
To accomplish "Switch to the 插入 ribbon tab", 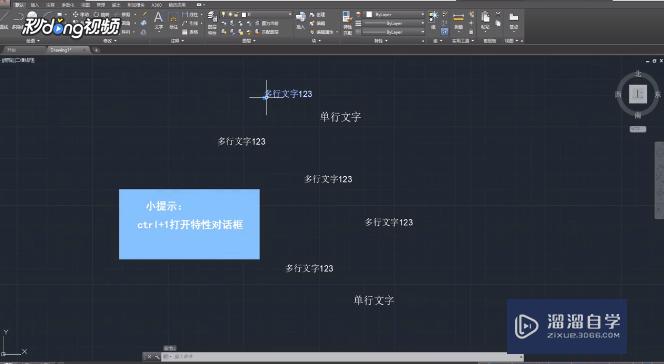I will click(35, 5).
